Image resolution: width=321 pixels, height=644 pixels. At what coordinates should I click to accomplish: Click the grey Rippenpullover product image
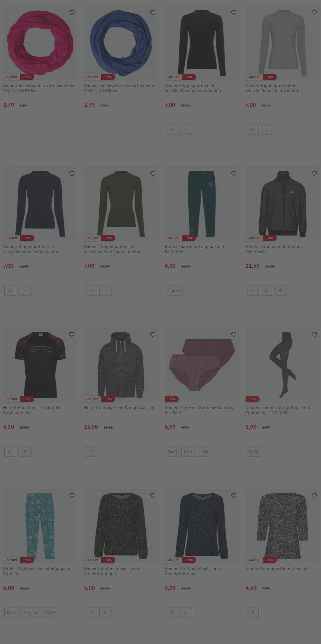tap(282, 43)
